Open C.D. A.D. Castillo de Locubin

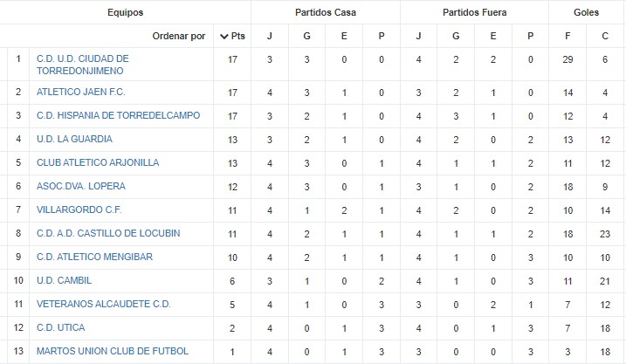[108, 233]
